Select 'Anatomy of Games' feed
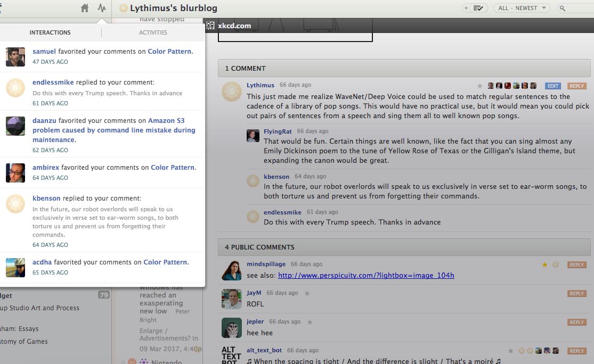The image size is (594, 364). point(24,341)
